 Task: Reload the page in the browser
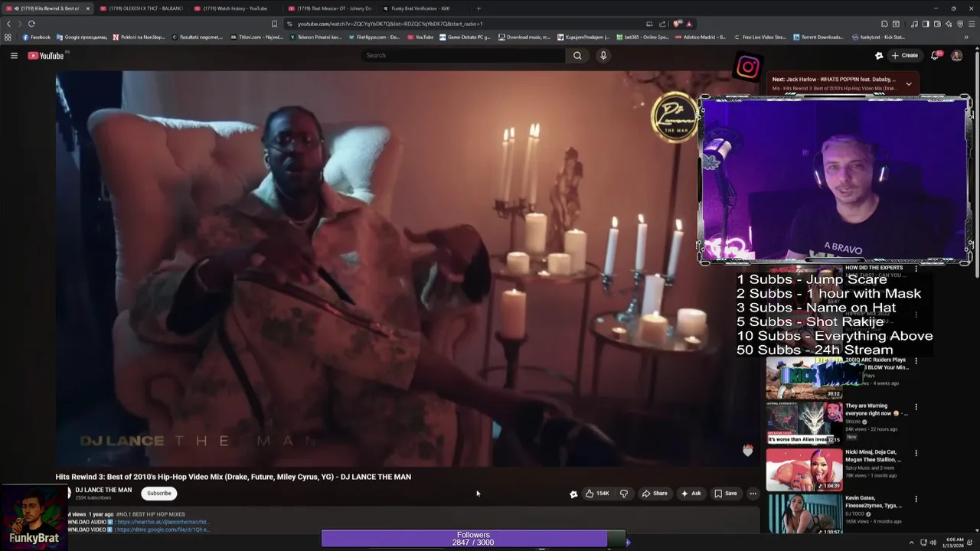click(31, 24)
